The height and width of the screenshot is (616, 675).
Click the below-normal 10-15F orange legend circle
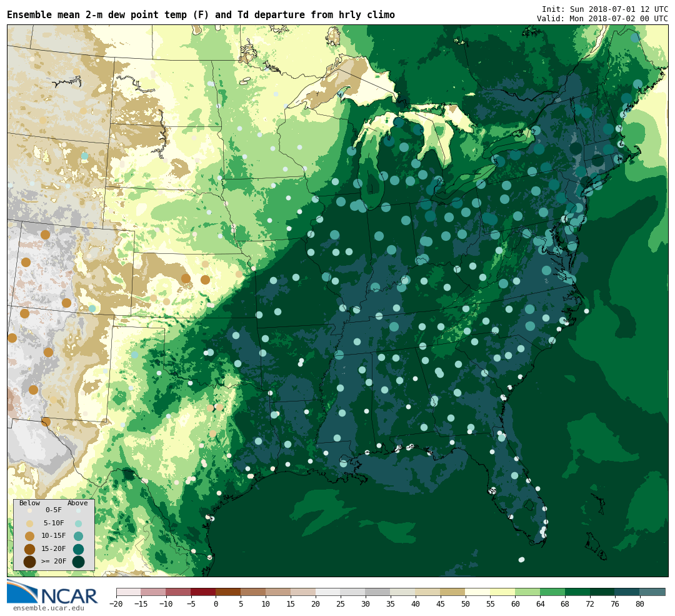pyautogui.click(x=29, y=536)
